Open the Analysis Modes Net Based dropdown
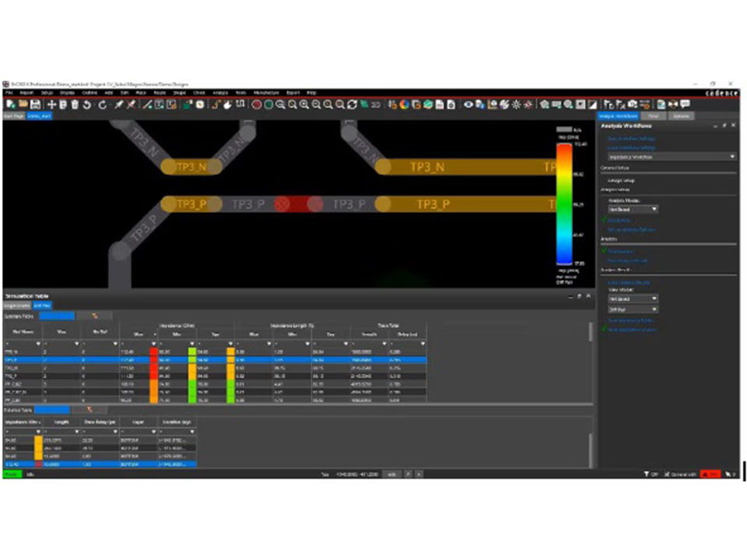 (633, 209)
